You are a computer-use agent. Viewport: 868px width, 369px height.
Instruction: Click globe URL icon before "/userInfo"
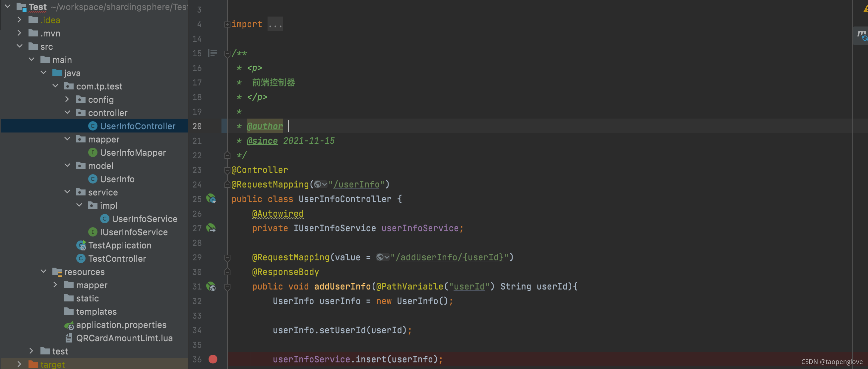point(317,184)
